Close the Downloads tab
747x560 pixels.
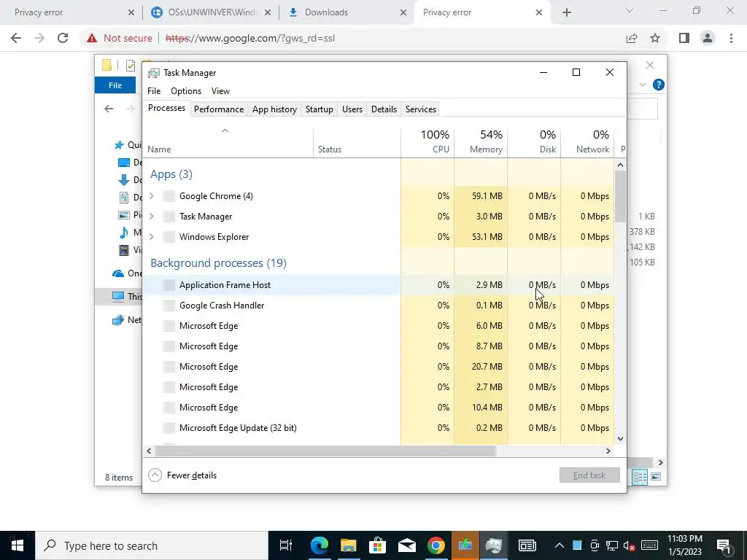pos(403,12)
